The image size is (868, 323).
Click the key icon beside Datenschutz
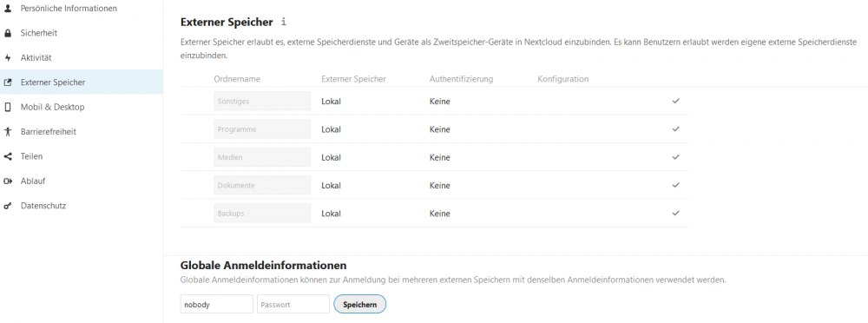click(x=8, y=206)
